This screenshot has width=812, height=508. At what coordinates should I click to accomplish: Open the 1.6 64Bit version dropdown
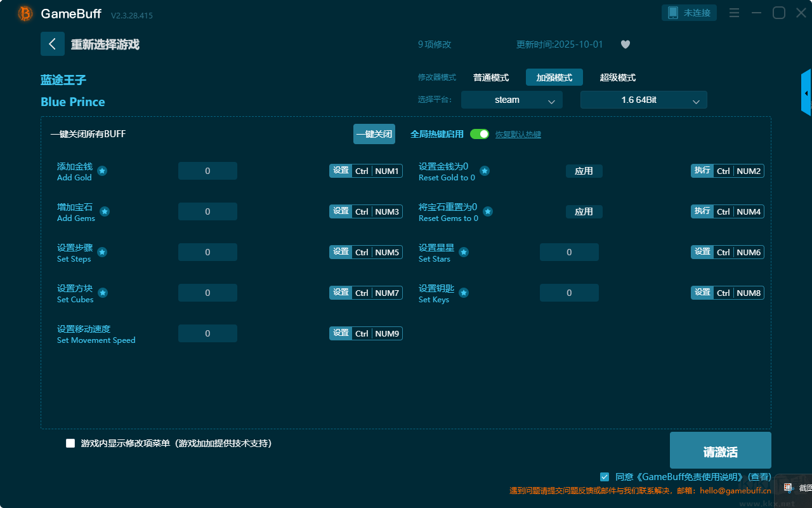pyautogui.click(x=644, y=100)
